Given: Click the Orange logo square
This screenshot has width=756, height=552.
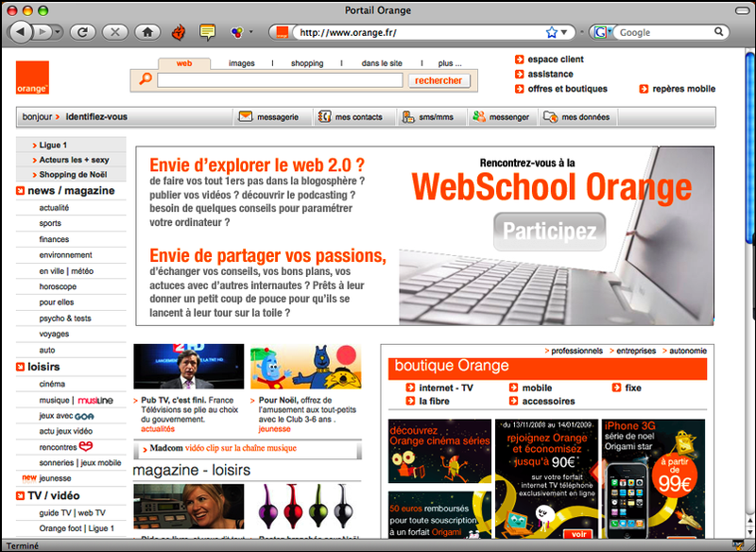Looking at the screenshot, I should pyautogui.click(x=33, y=78).
